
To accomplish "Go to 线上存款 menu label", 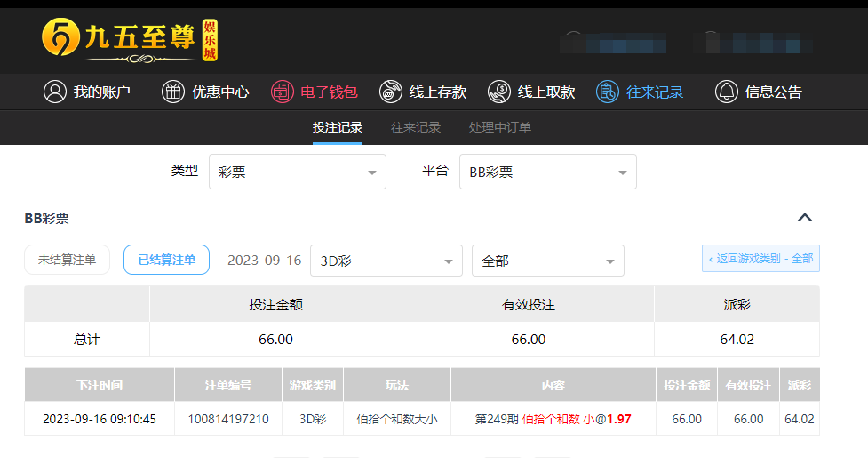I will 438,92.
